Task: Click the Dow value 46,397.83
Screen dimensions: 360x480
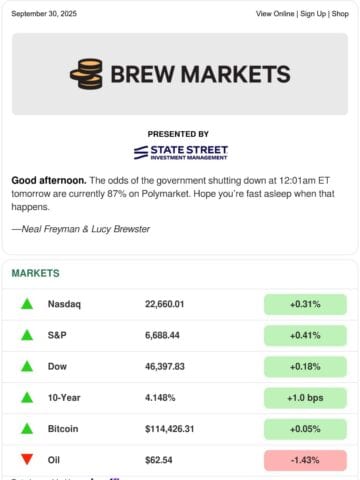Action: point(165,366)
